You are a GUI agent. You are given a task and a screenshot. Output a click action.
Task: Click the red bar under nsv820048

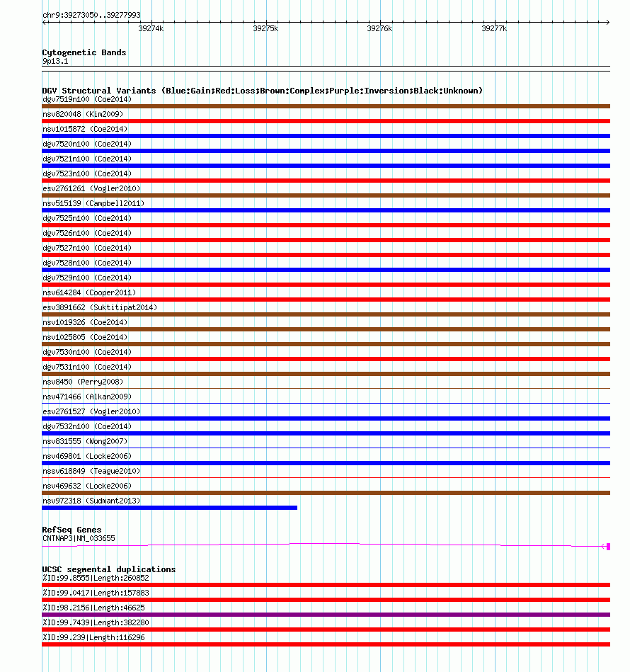326,121
